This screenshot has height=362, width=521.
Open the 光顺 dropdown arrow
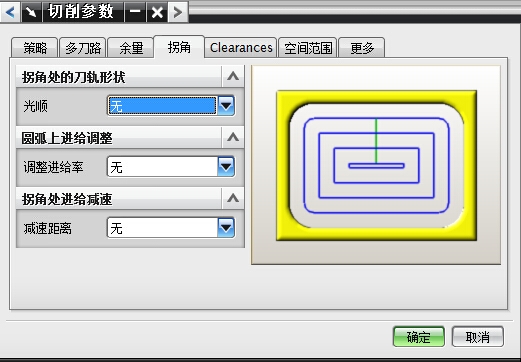pos(226,106)
